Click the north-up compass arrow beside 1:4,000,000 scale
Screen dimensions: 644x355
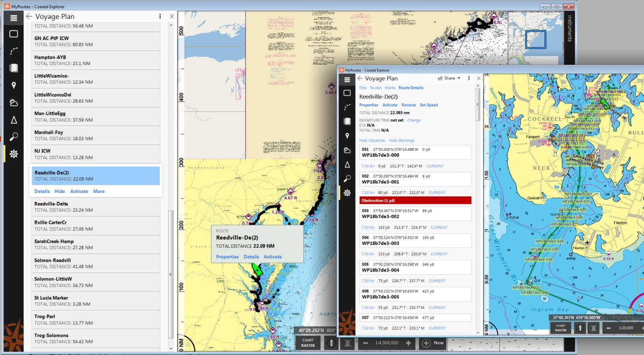(331, 343)
